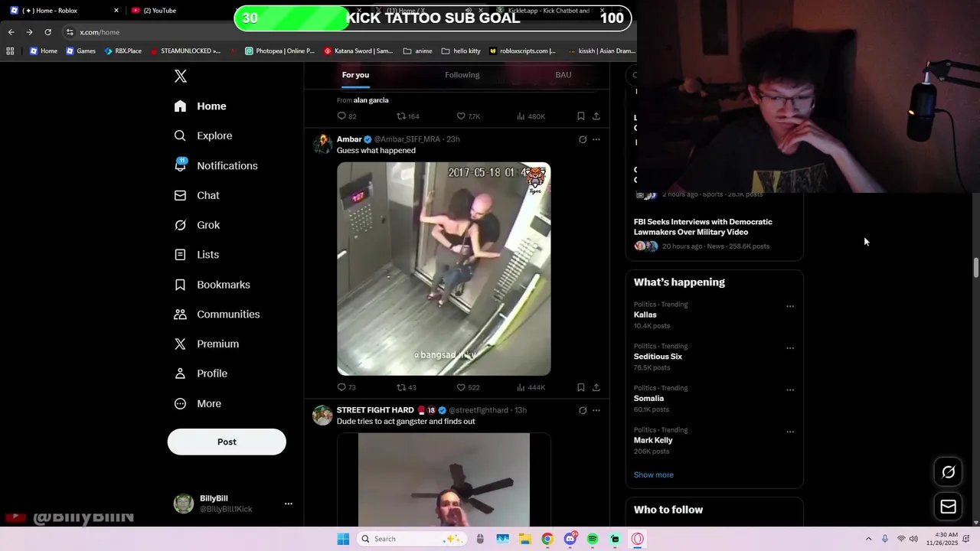
Task: Switch to the Following tab
Action: point(462,75)
